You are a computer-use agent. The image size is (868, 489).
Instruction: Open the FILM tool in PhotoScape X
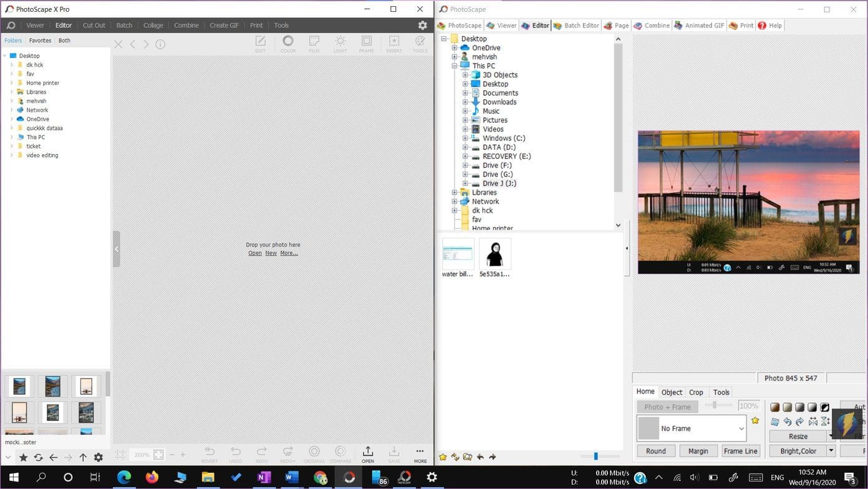pyautogui.click(x=314, y=43)
